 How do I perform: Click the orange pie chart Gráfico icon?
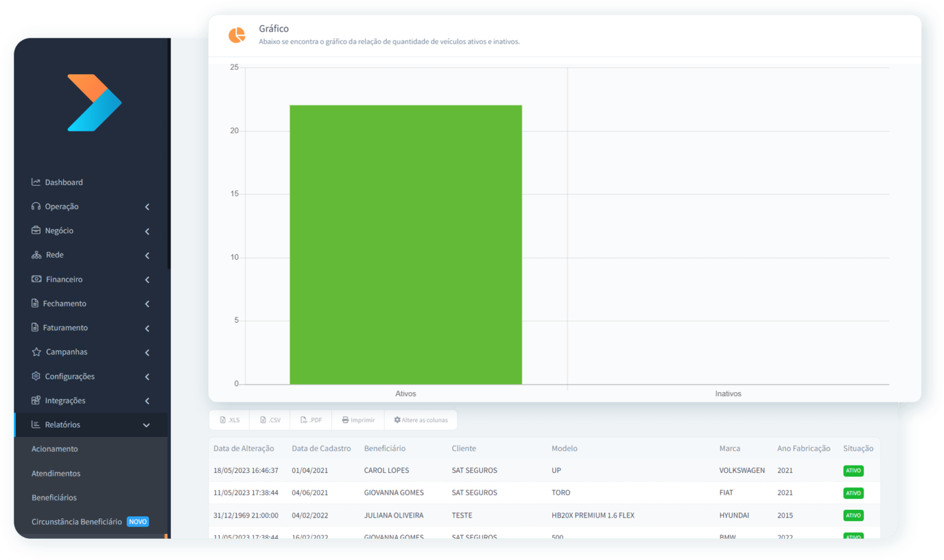click(237, 35)
